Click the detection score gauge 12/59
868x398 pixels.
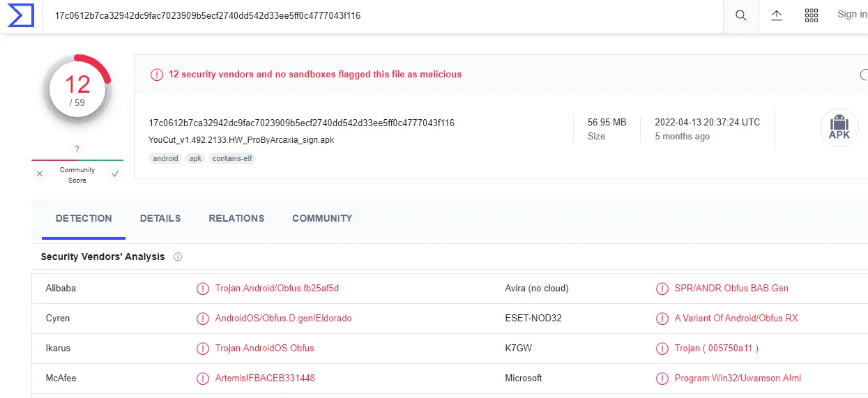[x=77, y=89]
